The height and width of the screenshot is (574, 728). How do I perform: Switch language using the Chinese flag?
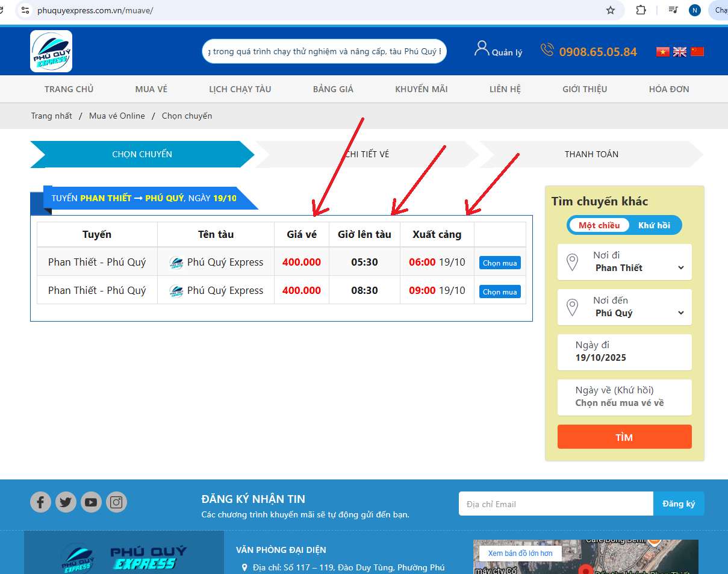[697, 52]
